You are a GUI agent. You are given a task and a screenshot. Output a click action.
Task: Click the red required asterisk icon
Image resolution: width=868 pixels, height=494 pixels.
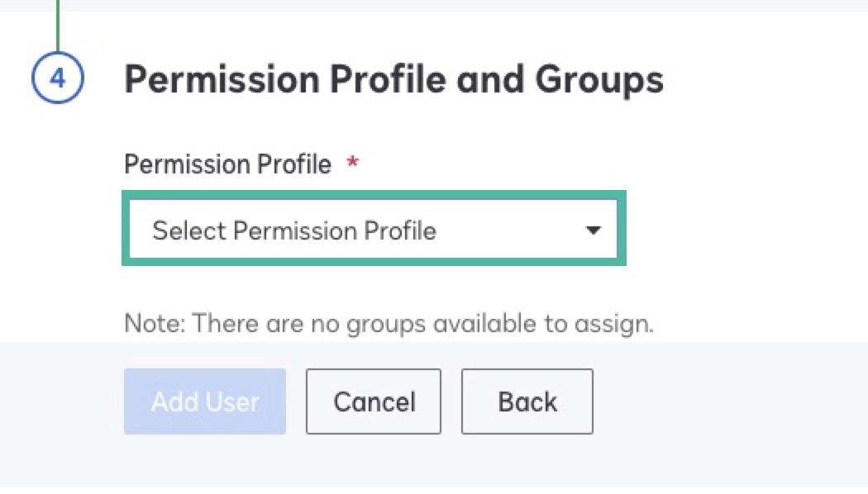point(352,164)
